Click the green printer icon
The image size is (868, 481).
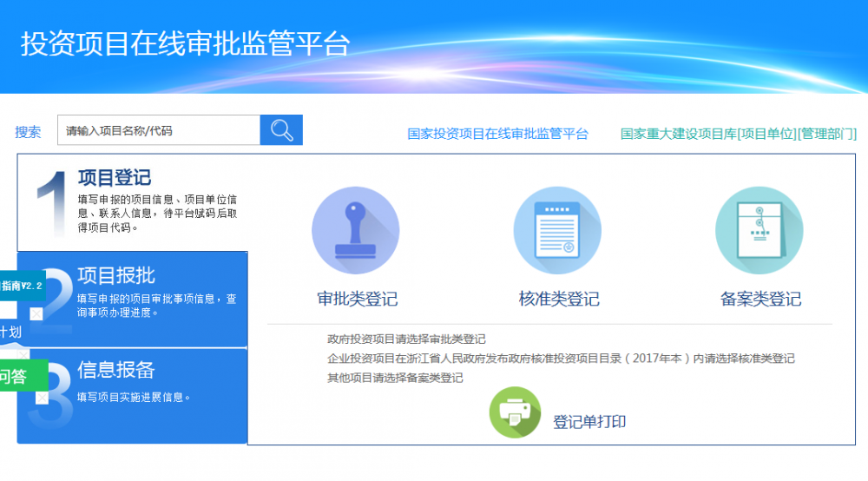515,413
